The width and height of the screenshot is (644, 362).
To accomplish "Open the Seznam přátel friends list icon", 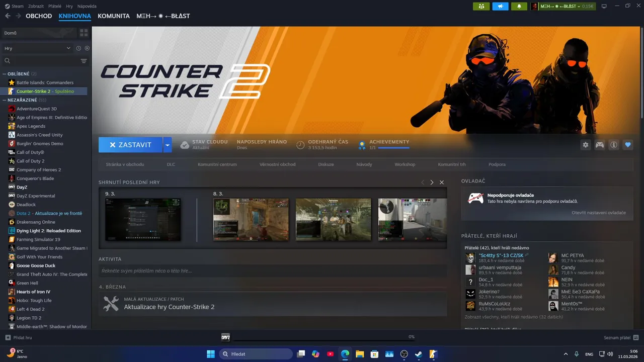I will click(636, 337).
